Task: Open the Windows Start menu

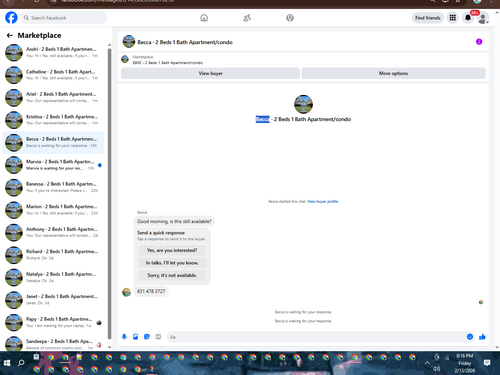Action: [7, 363]
